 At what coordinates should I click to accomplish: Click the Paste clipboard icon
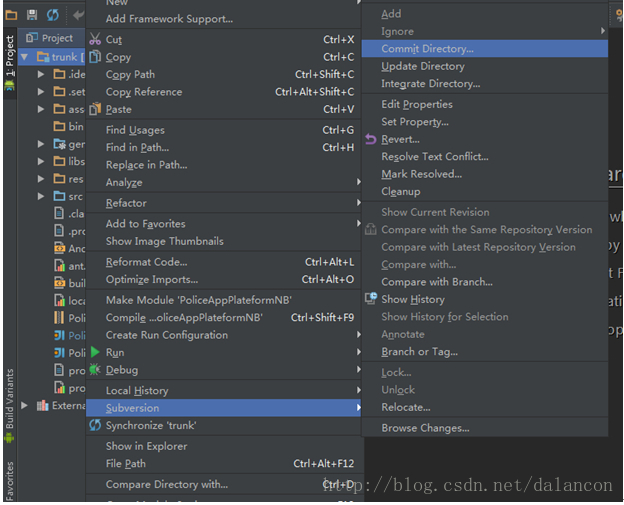(x=95, y=109)
